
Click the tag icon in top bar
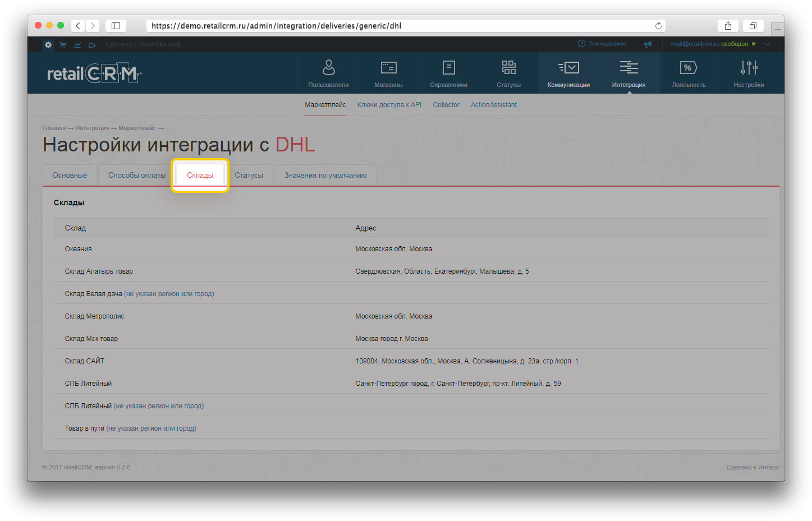pyautogui.click(x=92, y=45)
